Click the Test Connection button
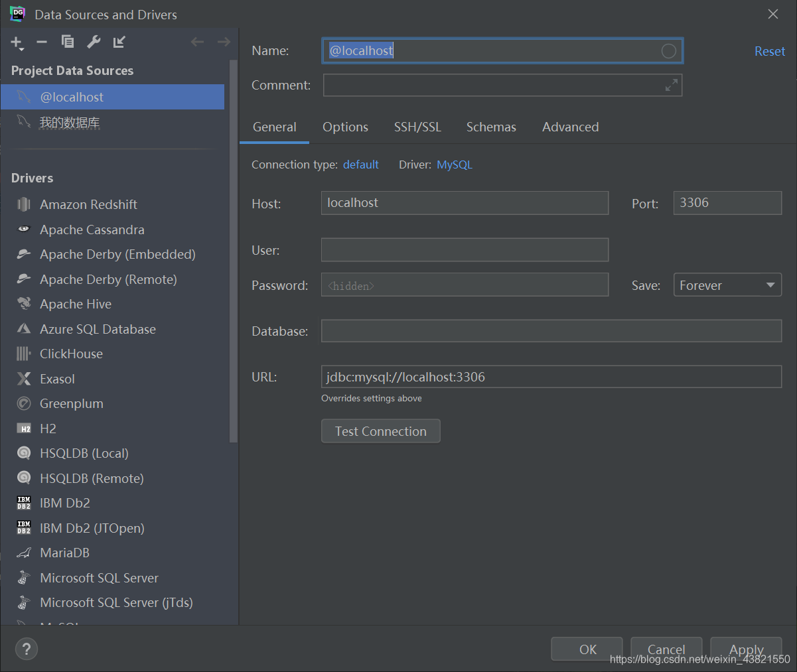The image size is (797, 672). click(x=380, y=431)
